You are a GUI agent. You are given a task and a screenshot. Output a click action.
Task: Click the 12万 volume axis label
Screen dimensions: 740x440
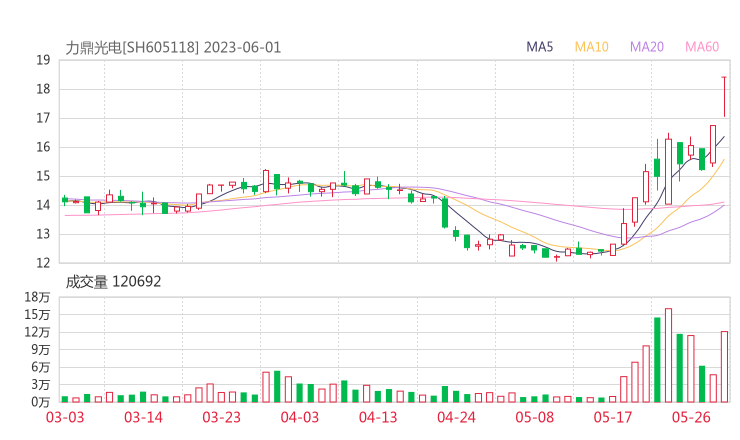37,332
